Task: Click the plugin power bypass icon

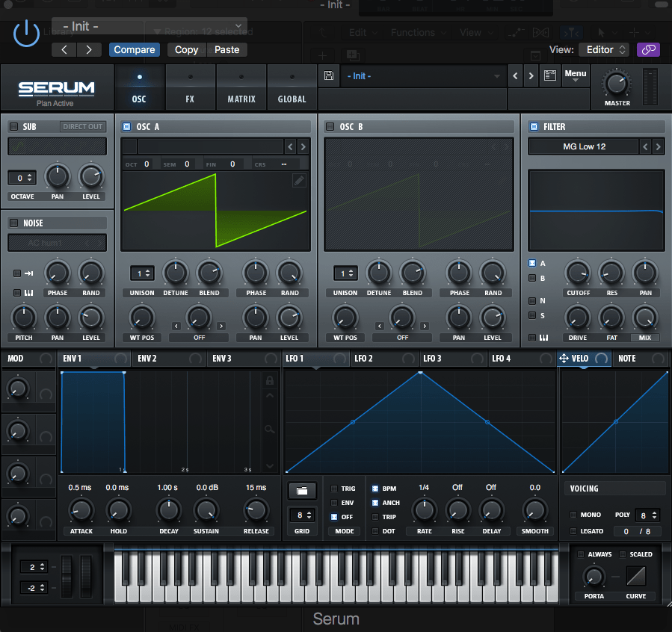Action: 26,34
